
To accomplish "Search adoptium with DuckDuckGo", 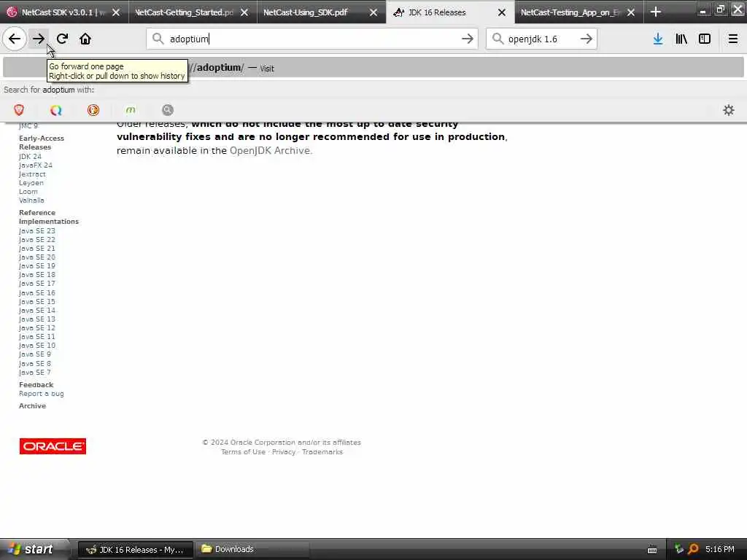I will click(x=93, y=110).
